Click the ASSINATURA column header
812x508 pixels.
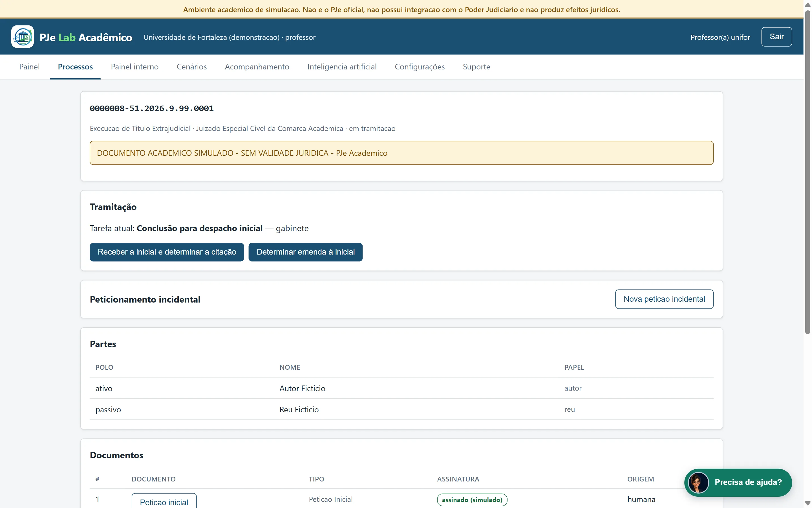click(x=458, y=479)
